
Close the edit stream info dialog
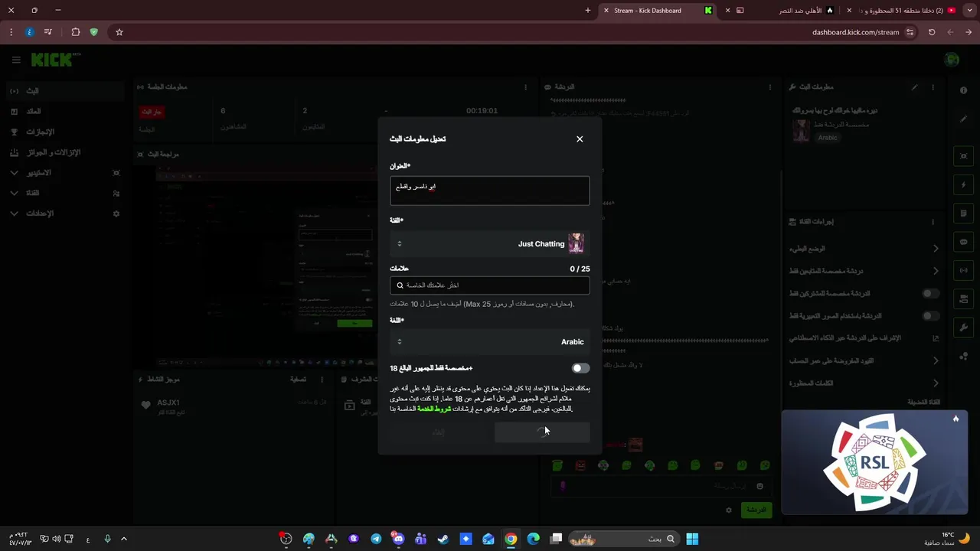point(580,139)
